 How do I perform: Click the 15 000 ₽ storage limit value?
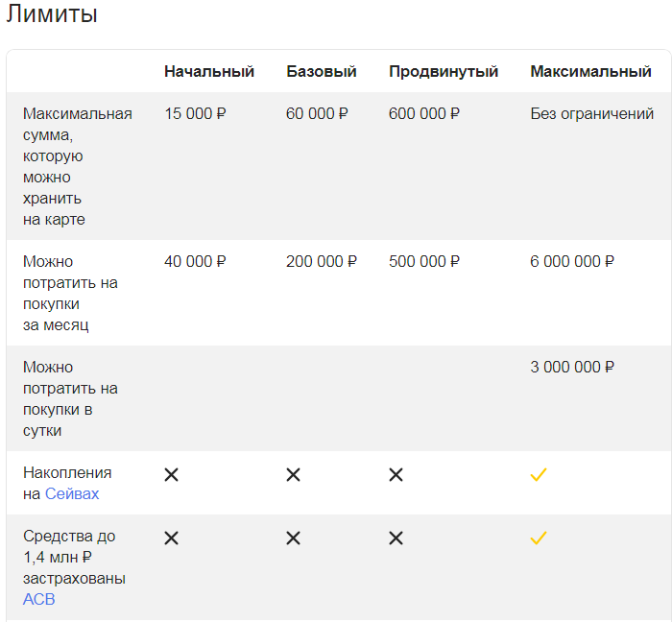pyautogui.click(x=195, y=114)
